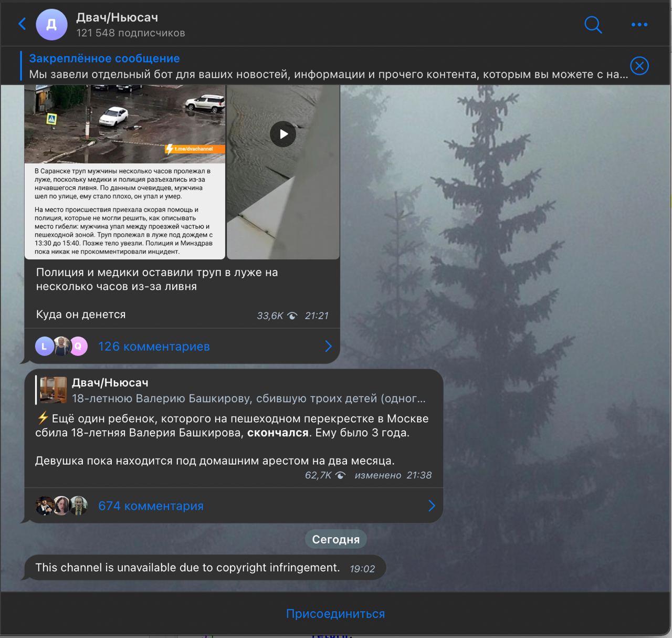Click the Сегодня date separator

[x=336, y=539]
